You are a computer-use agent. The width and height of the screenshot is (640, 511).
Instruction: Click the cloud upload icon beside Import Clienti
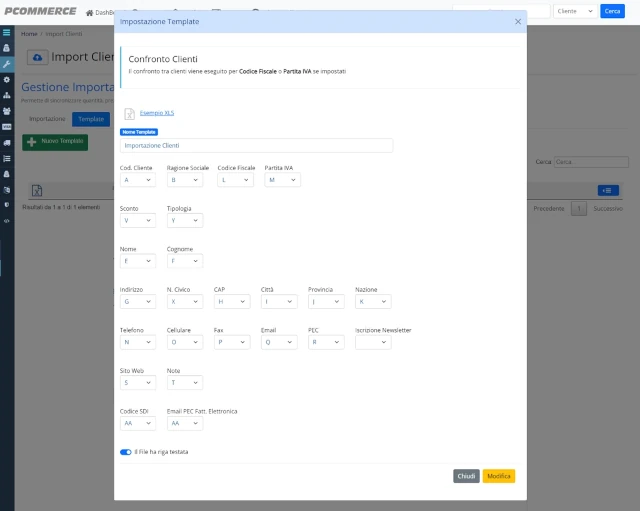coord(38,58)
